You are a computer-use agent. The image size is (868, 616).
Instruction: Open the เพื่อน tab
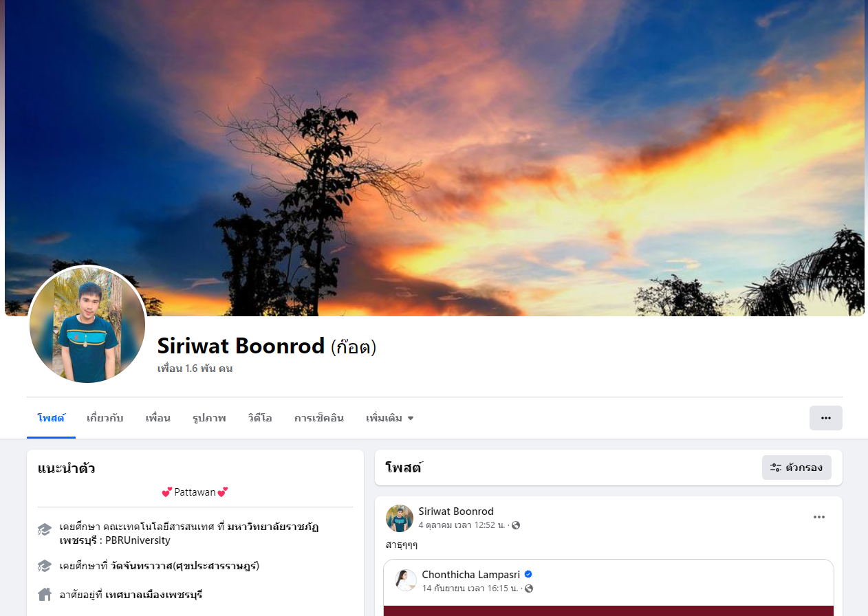[x=158, y=418]
